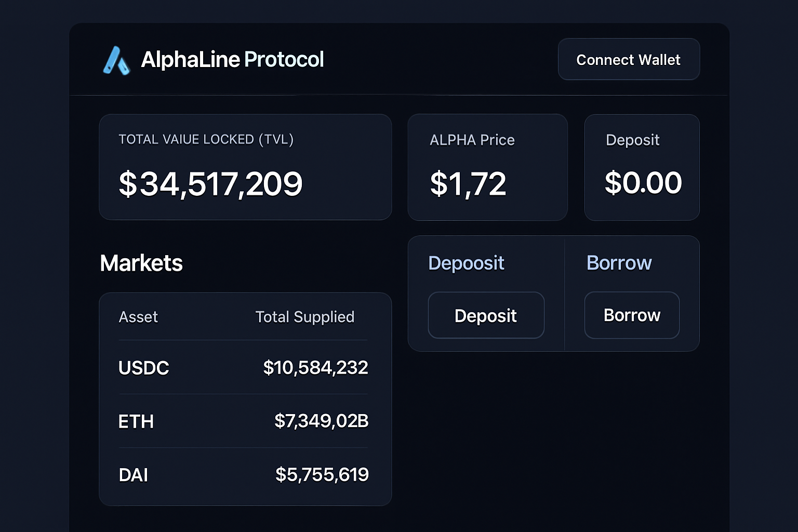Click the Borrow action button
Image resolution: width=798 pixels, height=532 pixels.
[x=631, y=315]
